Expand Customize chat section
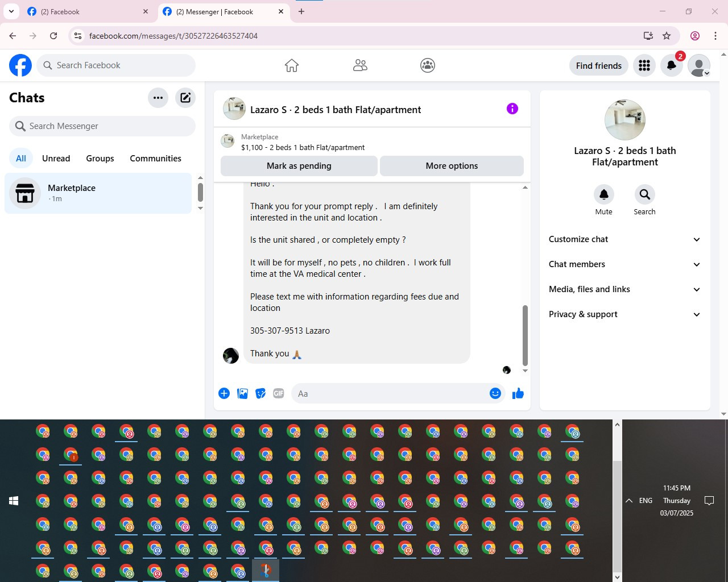The image size is (728, 582). pyautogui.click(x=625, y=239)
